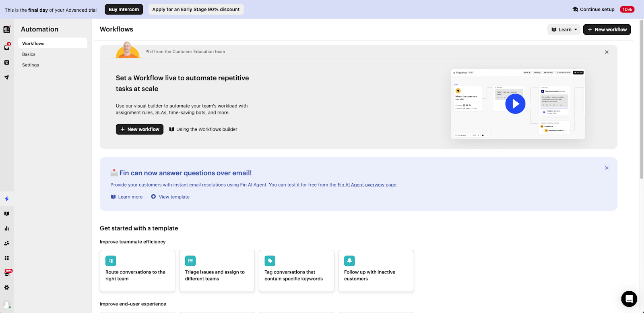
Task: Open the Knowledge book icon in sidebar
Action: 6,214
